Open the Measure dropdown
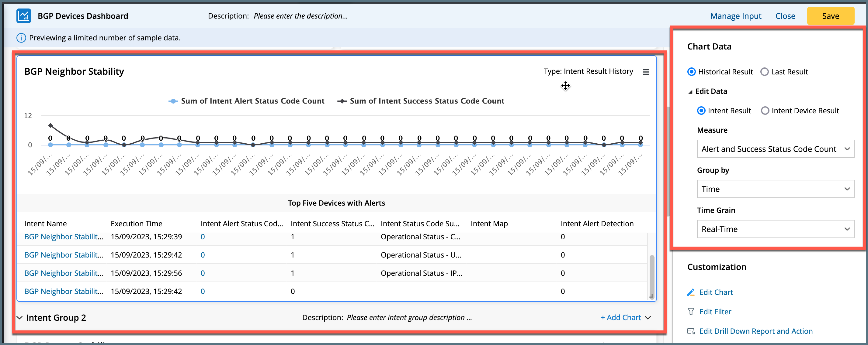868x345 pixels. pos(775,149)
